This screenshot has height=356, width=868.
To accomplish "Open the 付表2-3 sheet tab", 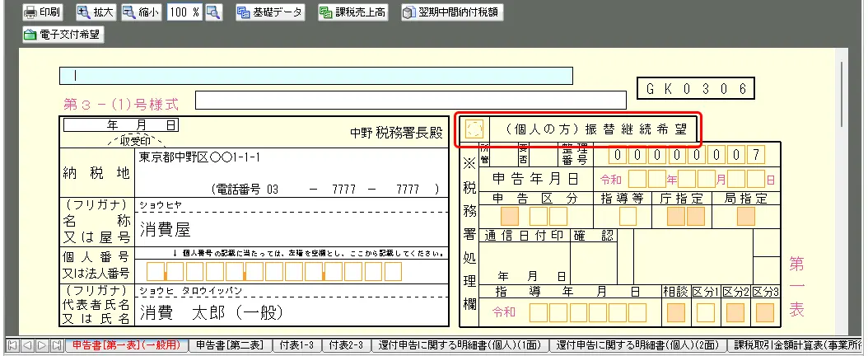I will coord(345,345).
